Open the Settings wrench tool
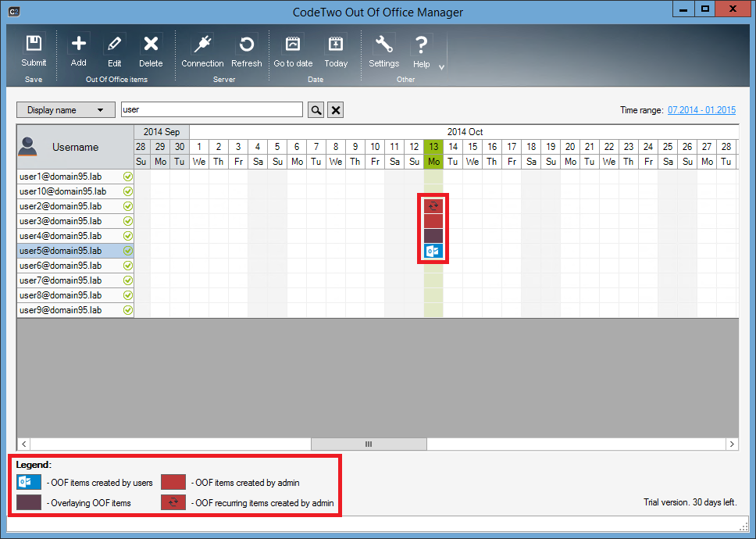756x539 pixels. (x=383, y=51)
